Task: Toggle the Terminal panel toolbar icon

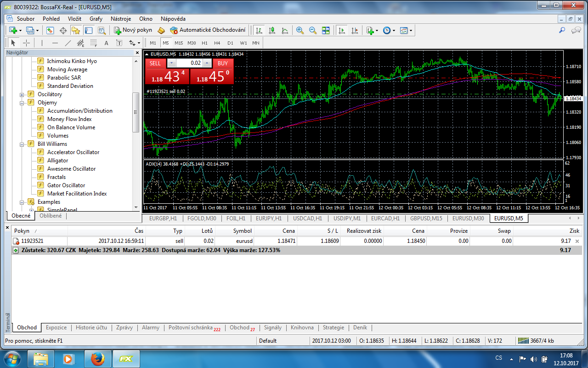Action: tap(89, 30)
